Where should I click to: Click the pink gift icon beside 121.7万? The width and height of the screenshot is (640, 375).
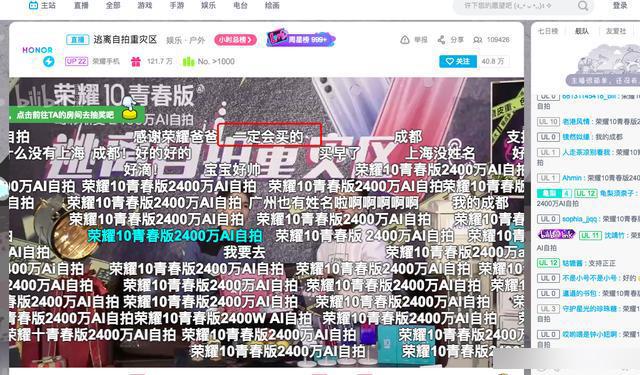136,62
